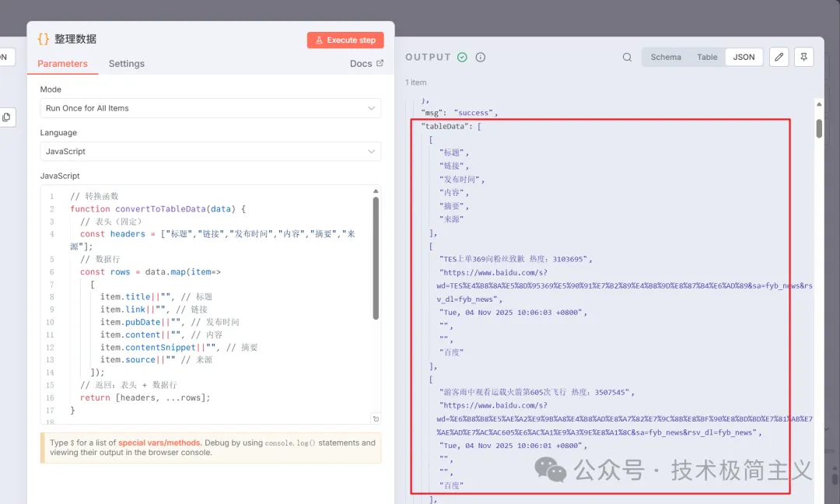This screenshot has width=840, height=504.
Task: Open the Docs link
Action: (366, 64)
